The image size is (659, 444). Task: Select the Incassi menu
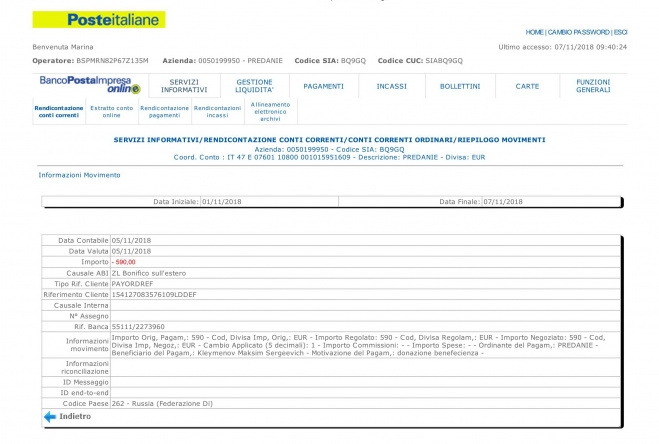[391, 86]
